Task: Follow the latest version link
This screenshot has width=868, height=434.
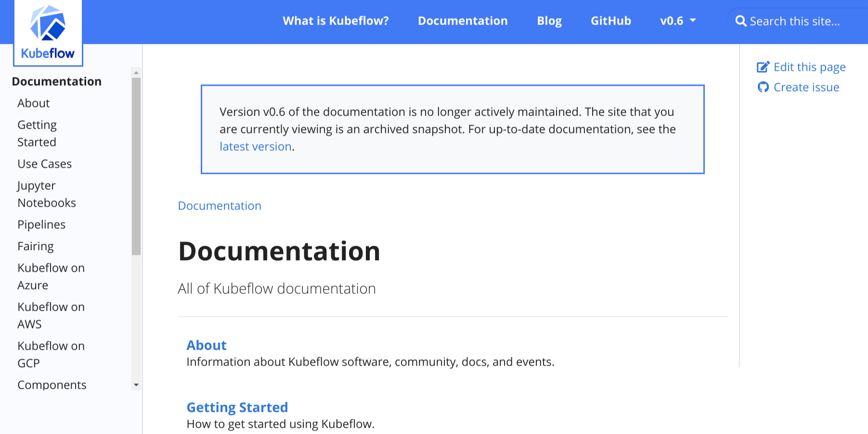Action: [255, 146]
